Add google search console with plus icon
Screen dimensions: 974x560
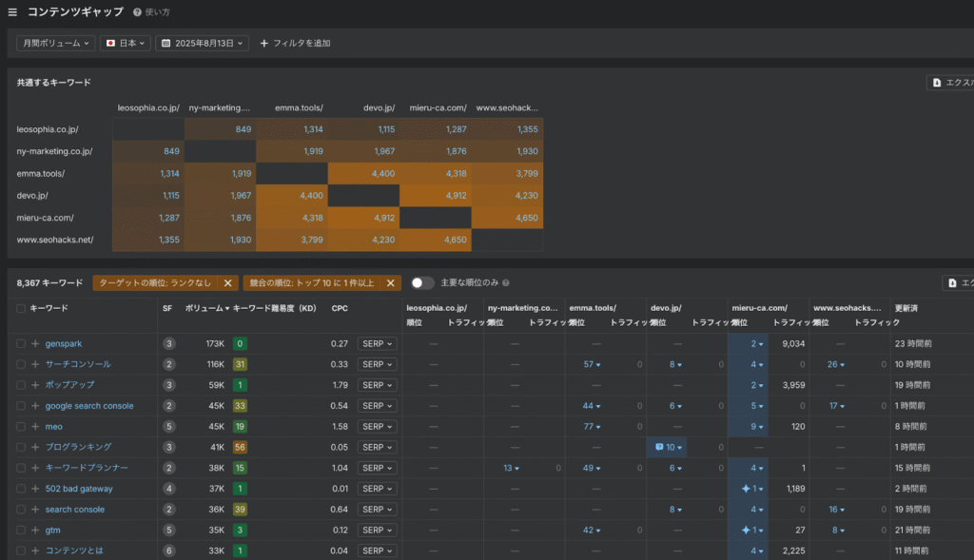tap(35, 406)
